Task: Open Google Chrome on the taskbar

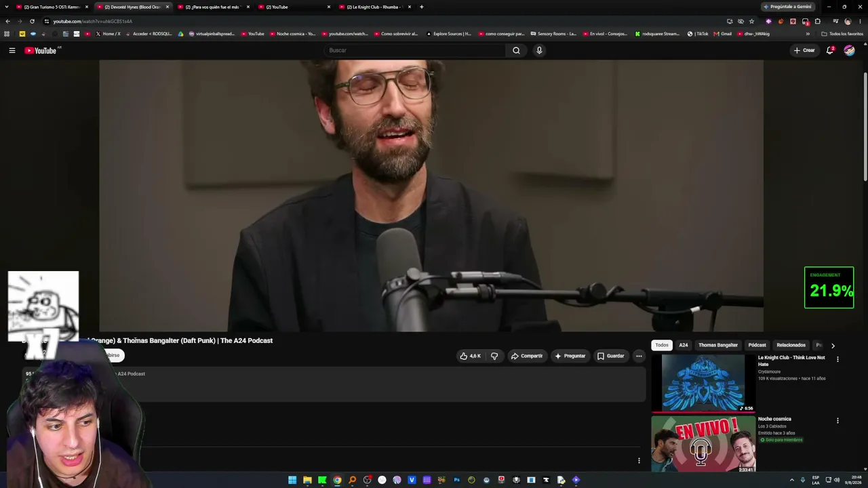Action: pyautogui.click(x=337, y=480)
